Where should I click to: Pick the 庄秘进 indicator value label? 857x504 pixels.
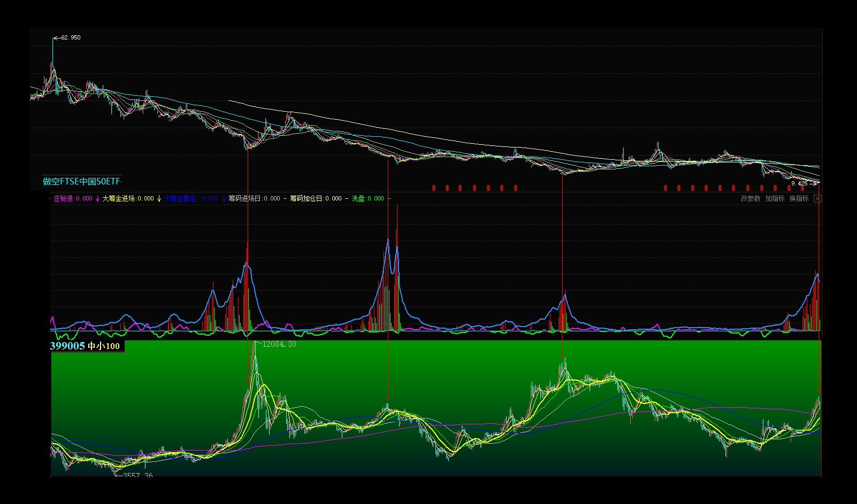click(x=73, y=199)
